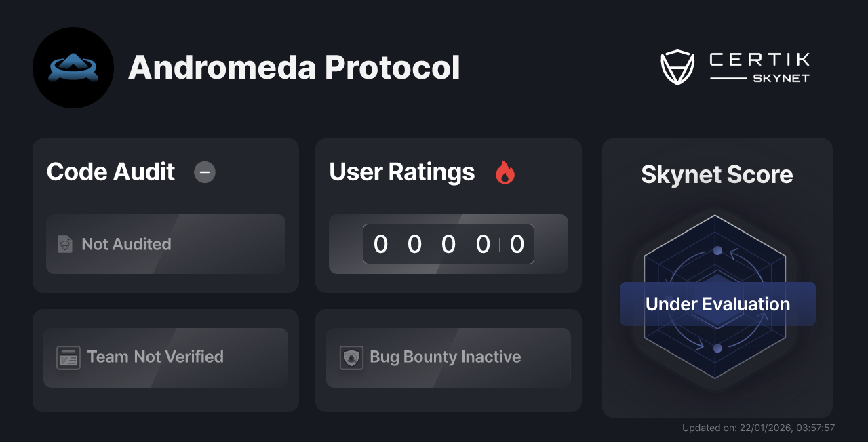This screenshot has height=442, width=868.
Task: Click the Team Not Verified badge
Action: [165, 357]
